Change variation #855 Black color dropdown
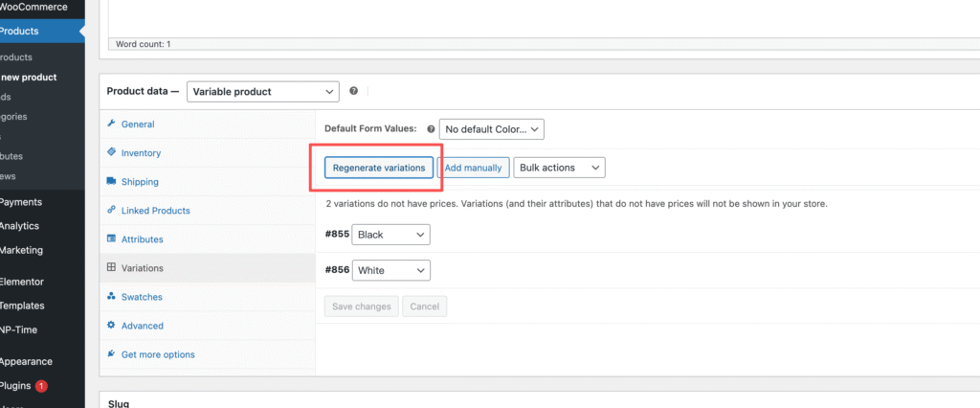Viewport: 980px width, 408px height. (x=390, y=235)
